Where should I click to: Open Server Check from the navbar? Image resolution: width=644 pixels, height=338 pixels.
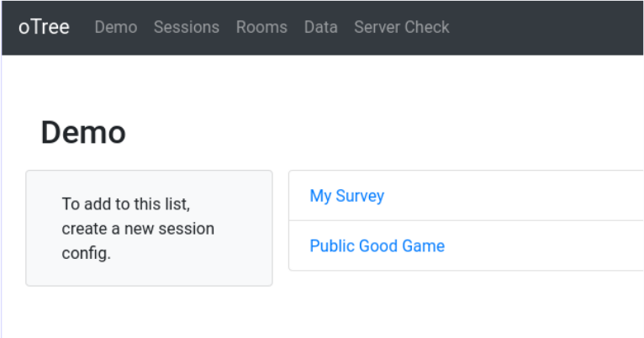pos(401,27)
